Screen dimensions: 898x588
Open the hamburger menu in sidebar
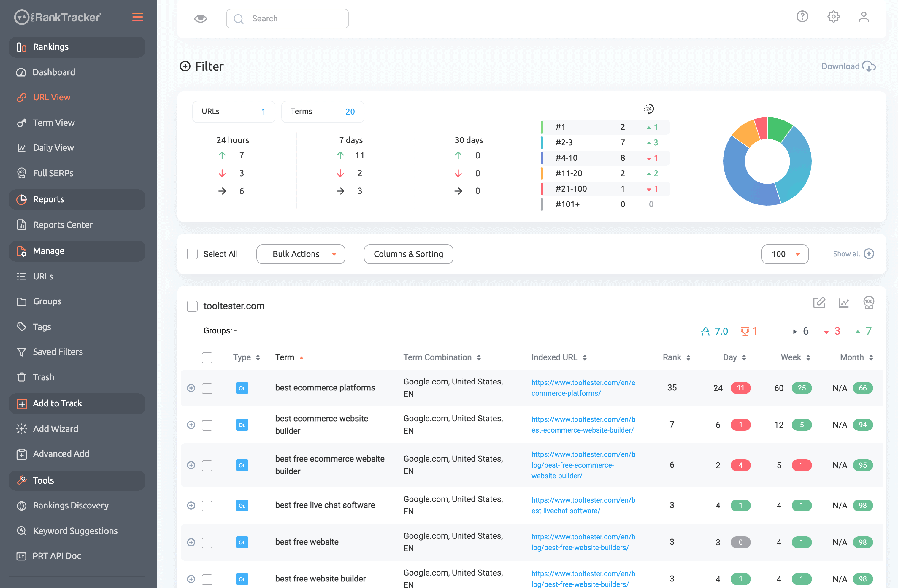(x=137, y=17)
